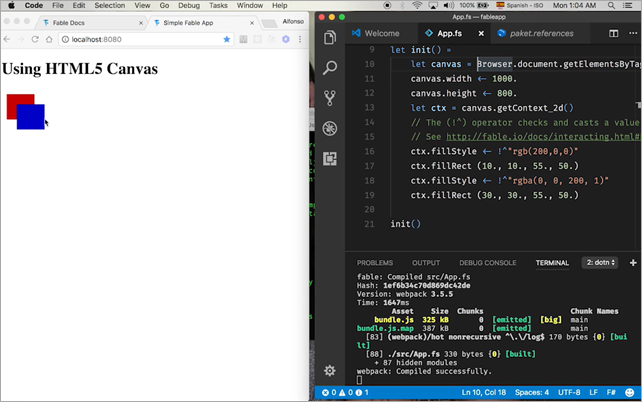The image size is (642, 402).
Task: Open the Apple menu
Action: coord(11,5)
